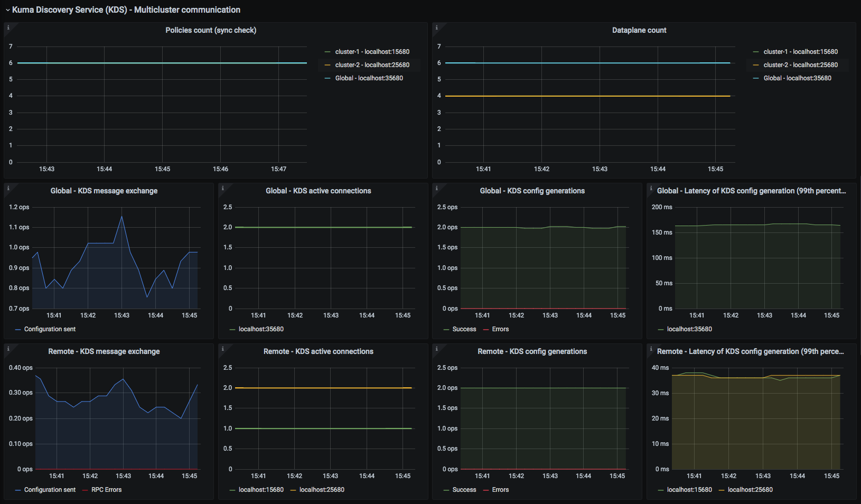Click info icon on Global KDS config generations
Viewport: 861px width, 504px height.
[436, 188]
